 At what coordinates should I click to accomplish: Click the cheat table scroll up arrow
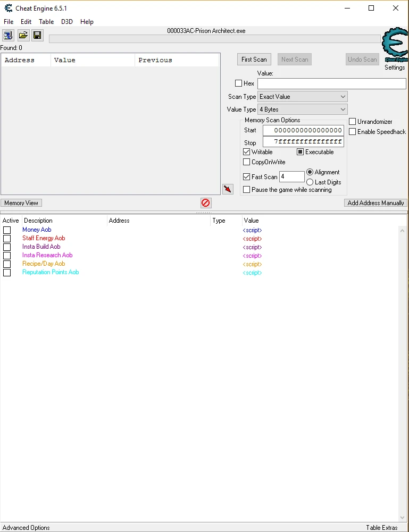[x=402, y=231]
